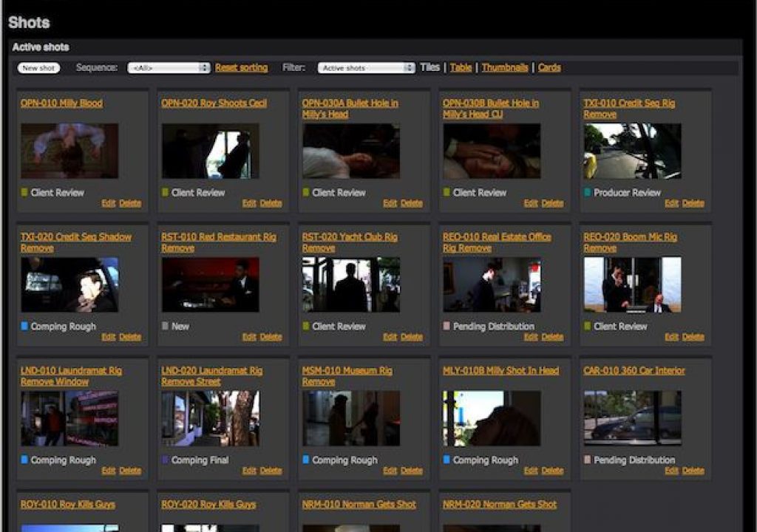
Task: Edit the TXI-010 Credit Seq Rig shot
Action: coord(671,203)
